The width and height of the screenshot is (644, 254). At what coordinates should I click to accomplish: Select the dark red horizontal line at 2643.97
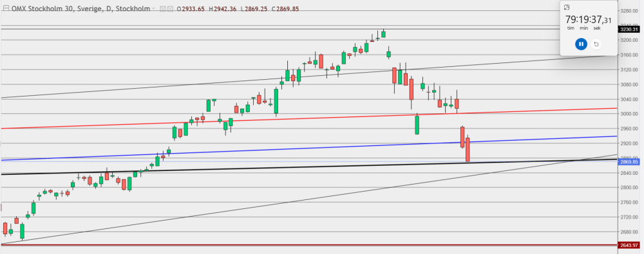[309, 246]
